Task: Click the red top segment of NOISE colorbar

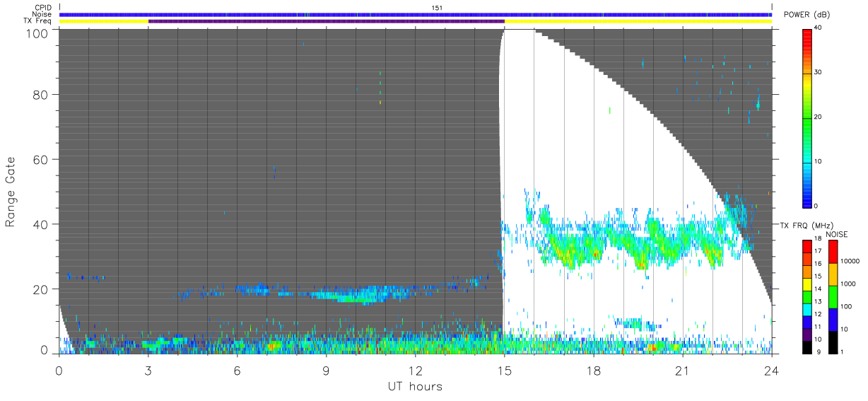Action: [833, 252]
